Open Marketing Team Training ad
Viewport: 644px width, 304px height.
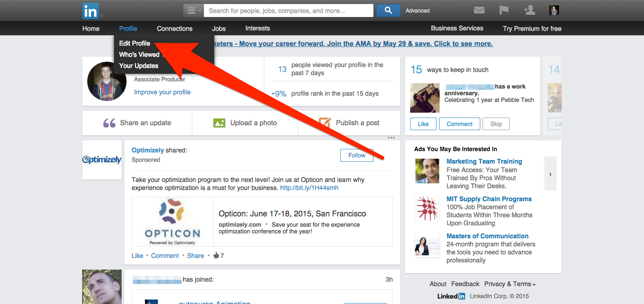pyautogui.click(x=484, y=161)
